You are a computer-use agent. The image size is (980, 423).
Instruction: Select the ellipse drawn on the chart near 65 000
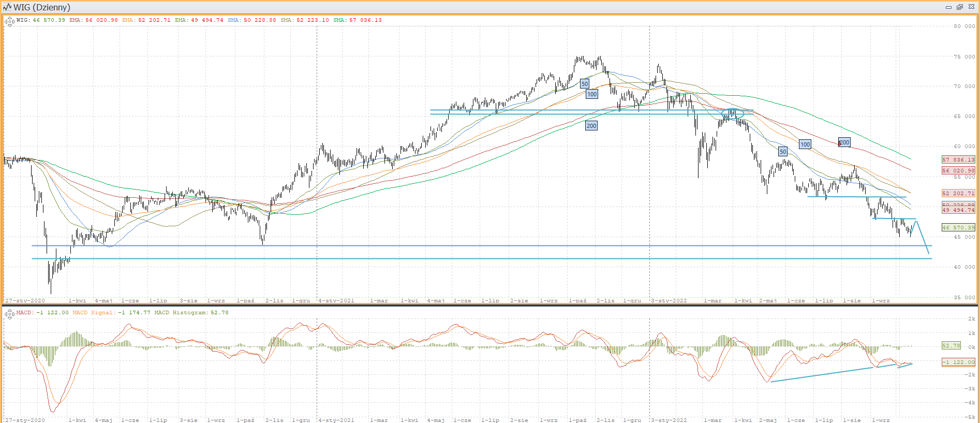tap(732, 114)
